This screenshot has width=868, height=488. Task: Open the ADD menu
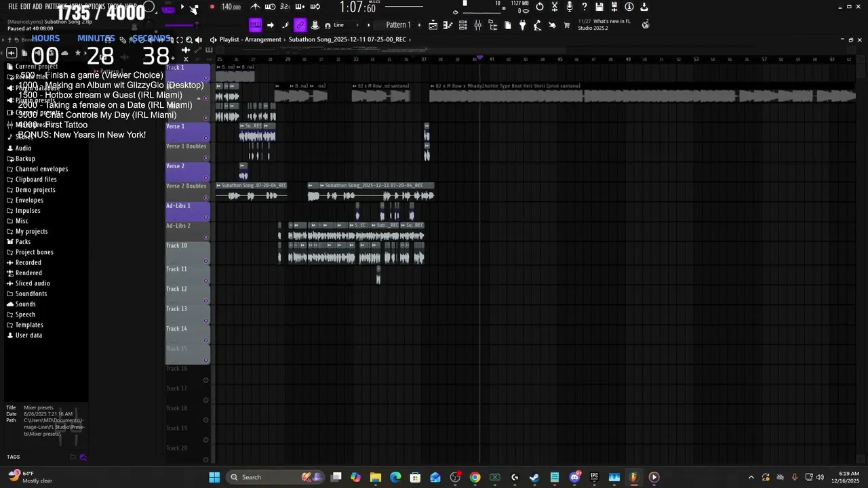click(x=37, y=6)
